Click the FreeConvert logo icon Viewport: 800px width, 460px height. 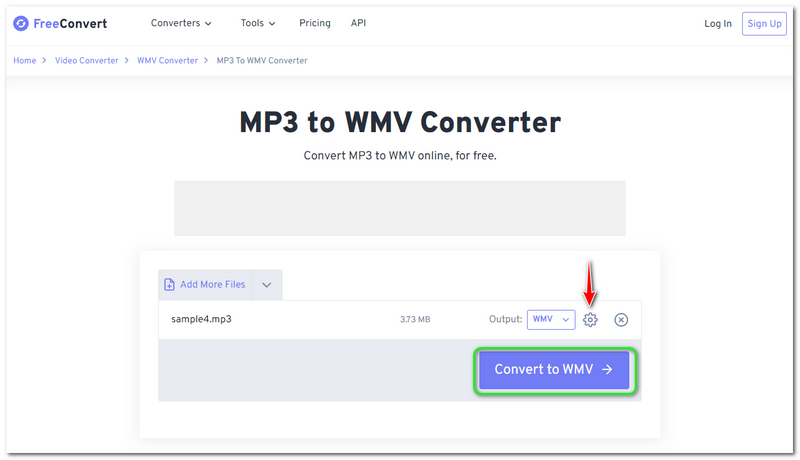[x=21, y=23]
